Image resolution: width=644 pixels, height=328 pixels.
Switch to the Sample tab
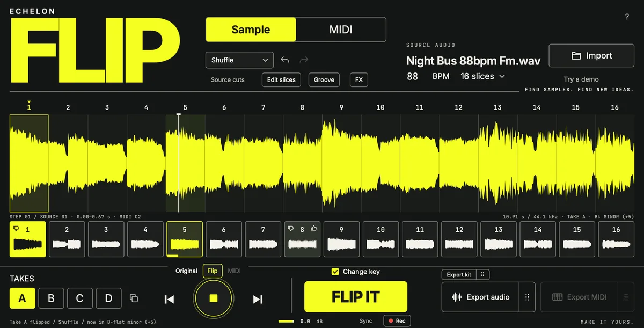click(251, 30)
